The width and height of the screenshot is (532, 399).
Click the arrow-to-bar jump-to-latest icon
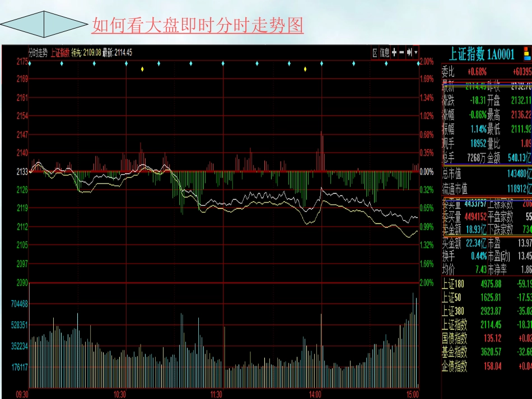tap(409, 53)
